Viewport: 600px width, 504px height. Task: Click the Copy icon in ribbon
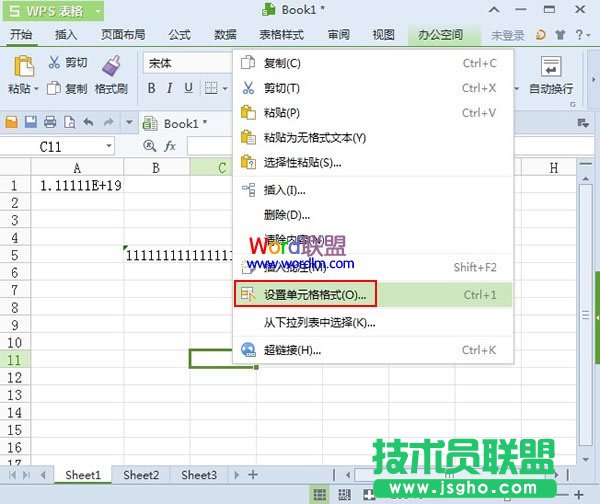point(54,88)
